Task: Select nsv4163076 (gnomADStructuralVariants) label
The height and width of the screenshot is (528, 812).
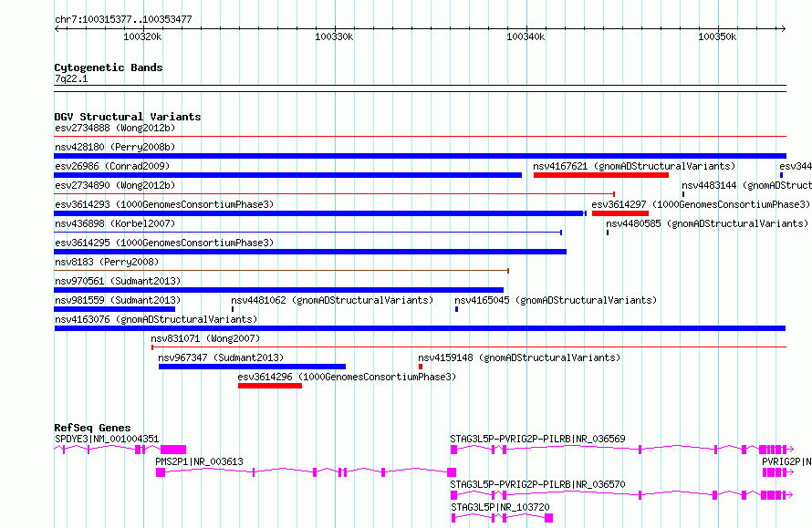Action: coord(156,319)
